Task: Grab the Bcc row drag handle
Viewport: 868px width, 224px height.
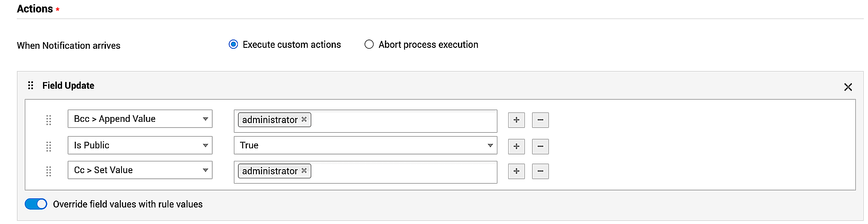Action: 49,120
